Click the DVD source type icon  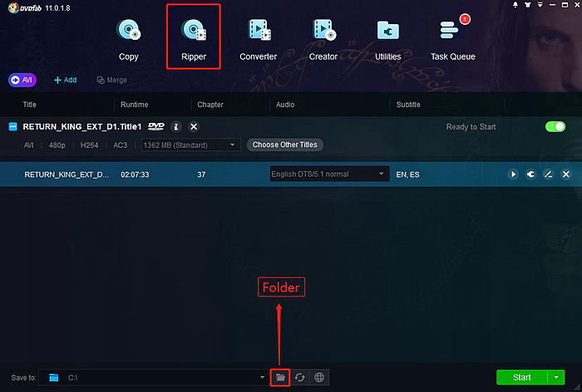(156, 126)
